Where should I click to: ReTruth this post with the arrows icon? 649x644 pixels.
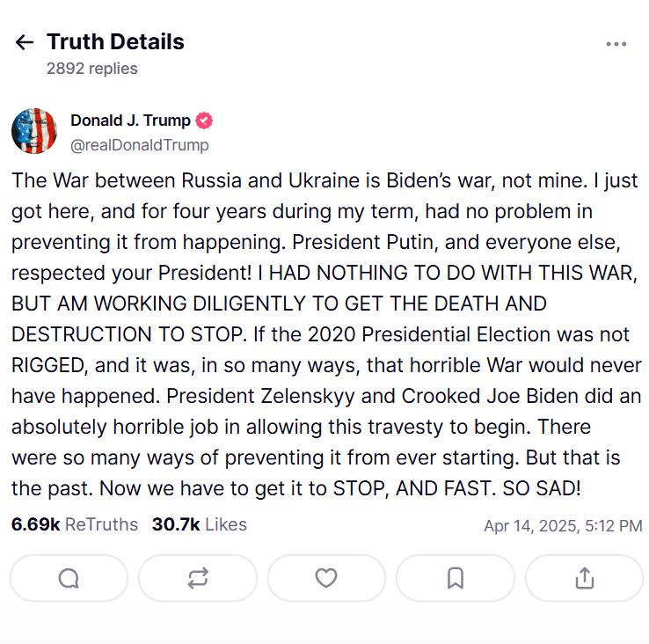pos(198,578)
